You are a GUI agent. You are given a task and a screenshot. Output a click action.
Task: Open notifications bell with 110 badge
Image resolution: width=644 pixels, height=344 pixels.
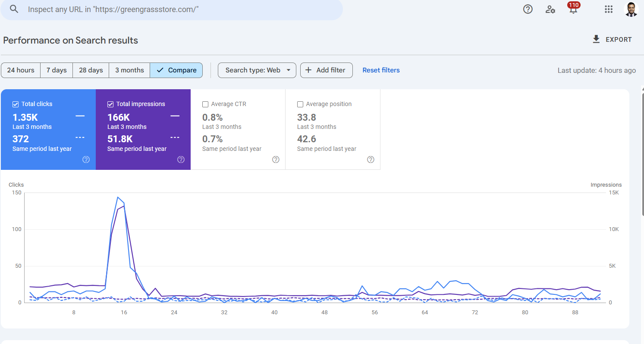click(573, 8)
